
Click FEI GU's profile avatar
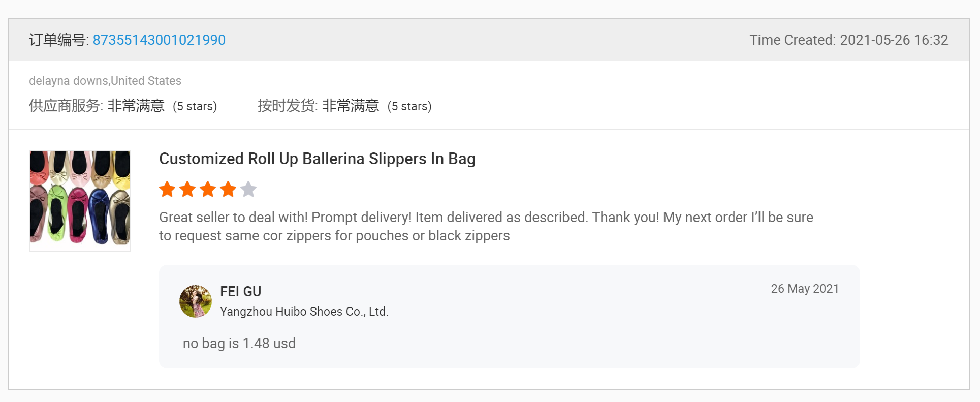pyautogui.click(x=196, y=301)
